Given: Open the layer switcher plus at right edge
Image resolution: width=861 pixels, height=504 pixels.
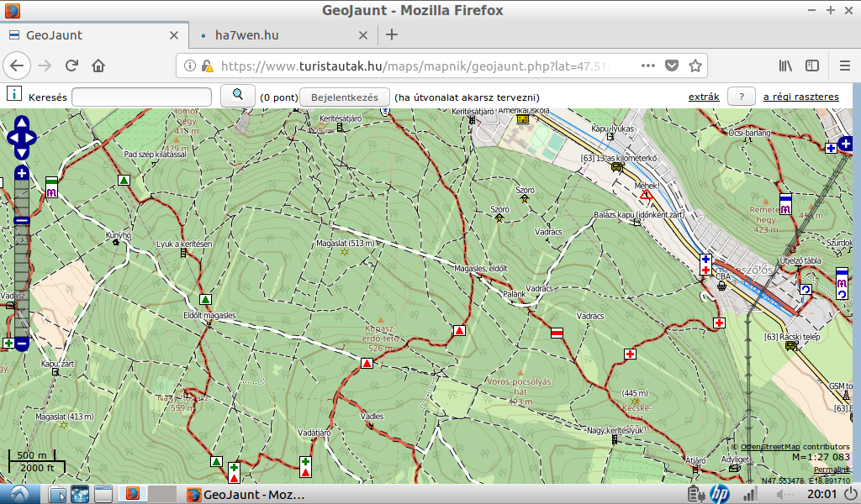Looking at the screenshot, I should pos(846,144).
